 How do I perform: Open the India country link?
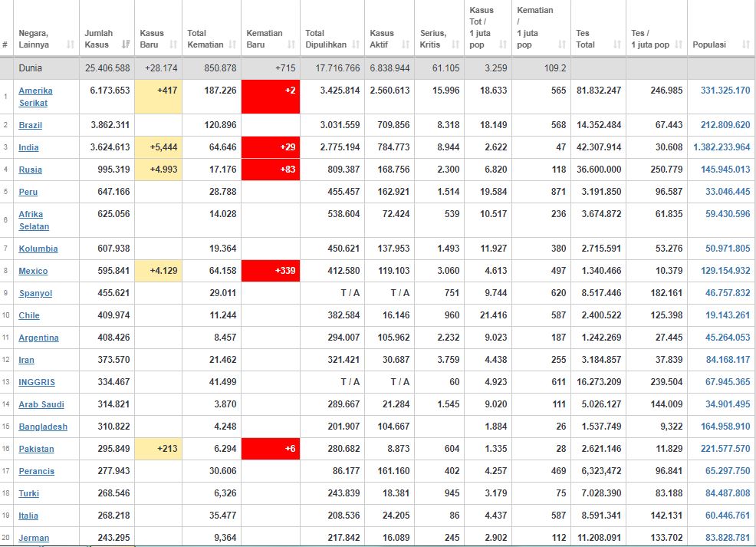point(28,147)
